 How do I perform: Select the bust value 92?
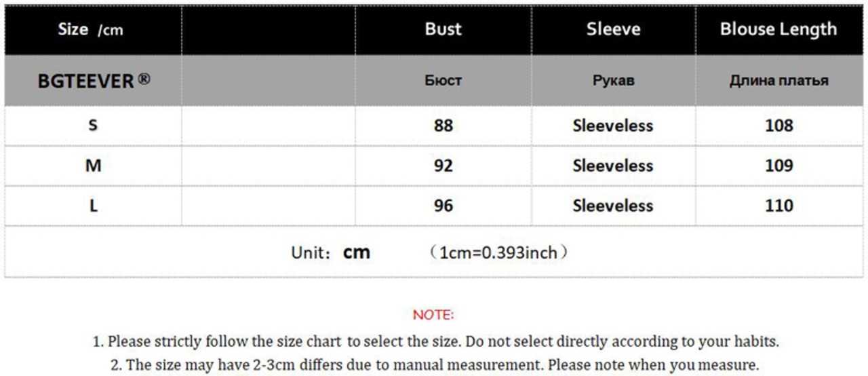coord(443,166)
